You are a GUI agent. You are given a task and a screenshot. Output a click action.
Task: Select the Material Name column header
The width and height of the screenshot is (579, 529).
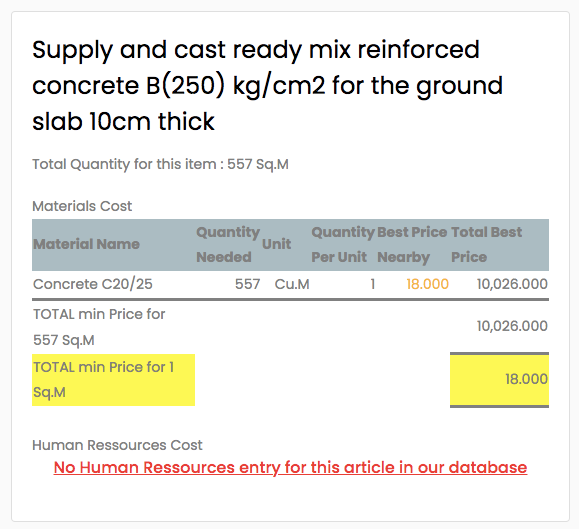pos(86,244)
